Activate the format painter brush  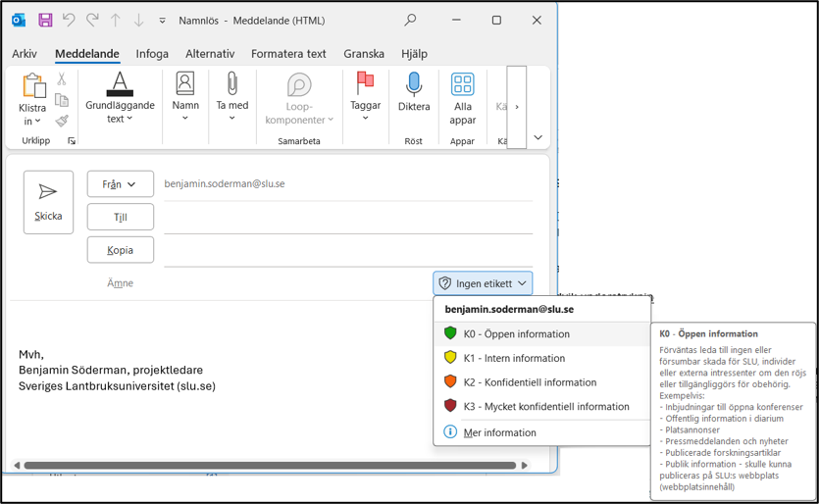pos(62,121)
